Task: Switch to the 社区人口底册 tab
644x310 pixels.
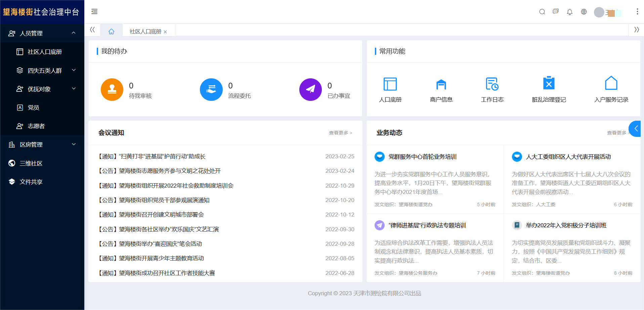Action: point(145,32)
